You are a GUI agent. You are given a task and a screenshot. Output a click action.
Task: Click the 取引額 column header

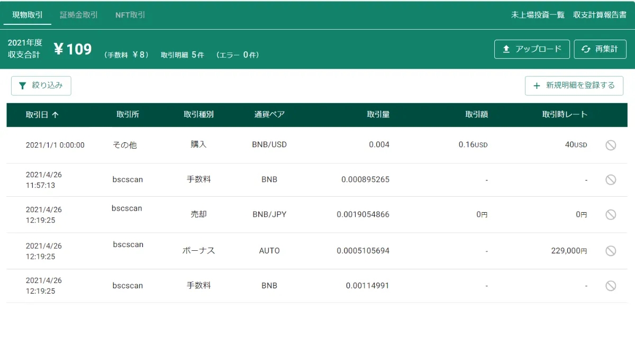[x=476, y=115]
